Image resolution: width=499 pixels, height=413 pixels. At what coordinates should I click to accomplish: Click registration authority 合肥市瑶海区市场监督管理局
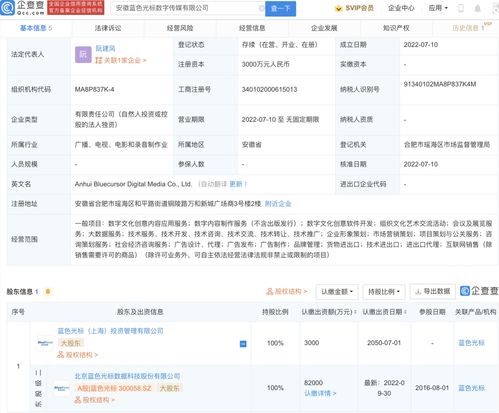coord(447,145)
